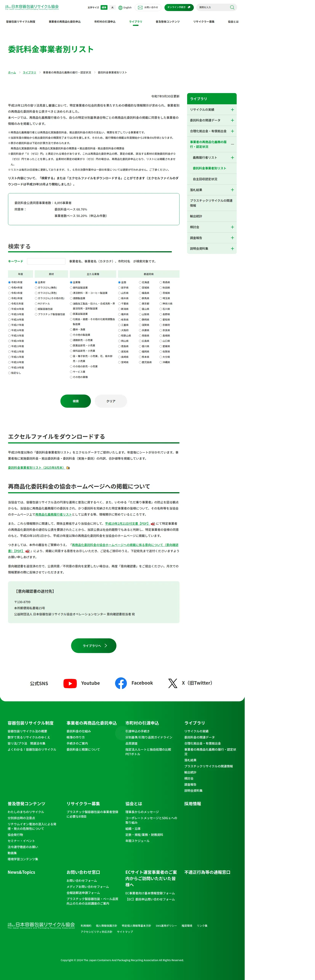This screenshot has width=315, height=980.
Task: Expand 調査報告 sidebar section
Action: [x=232, y=238]
